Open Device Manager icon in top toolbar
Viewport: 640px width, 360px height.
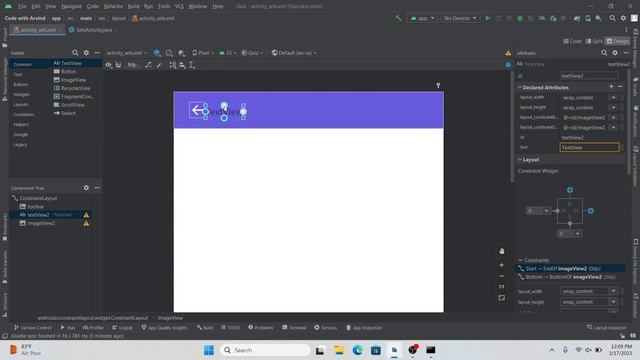tap(588, 18)
